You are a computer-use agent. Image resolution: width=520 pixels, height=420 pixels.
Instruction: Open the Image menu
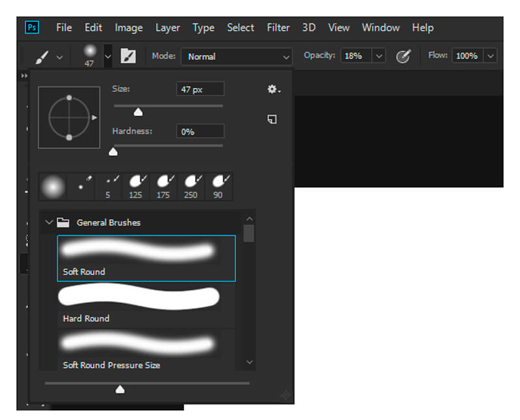coord(129,28)
